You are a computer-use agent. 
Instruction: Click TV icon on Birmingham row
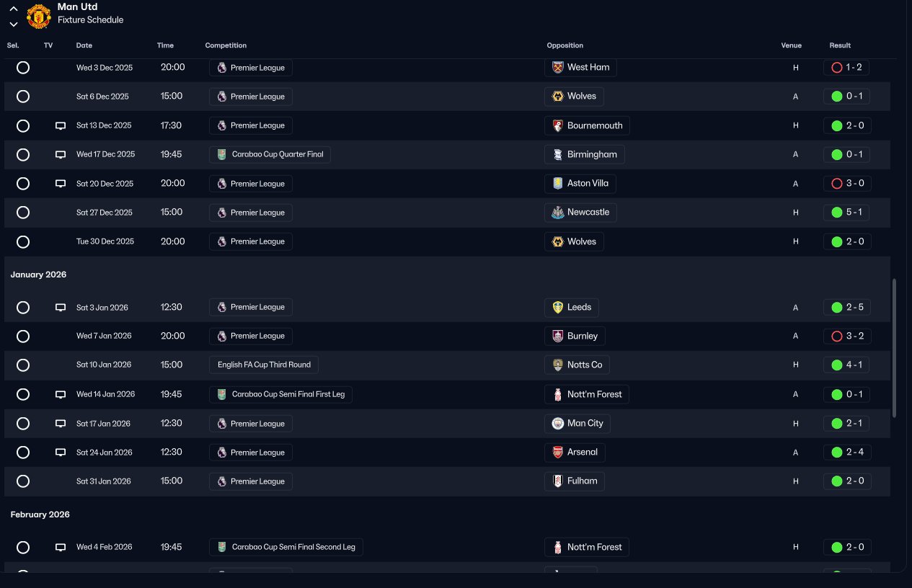pyautogui.click(x=61, y=154)
